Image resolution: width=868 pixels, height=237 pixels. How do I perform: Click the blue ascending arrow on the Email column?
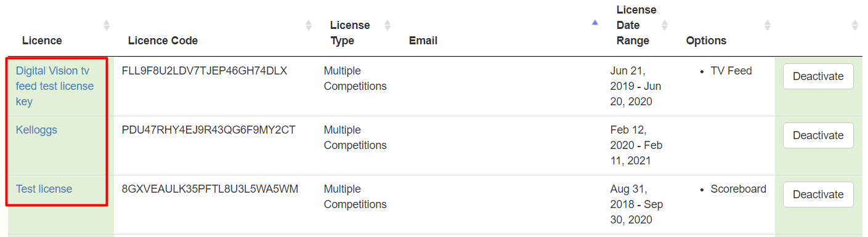coord(594,23)
